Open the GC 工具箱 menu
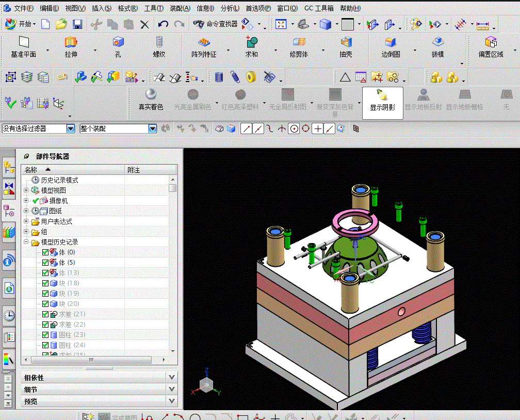The image size is (520, 420). (319, 8)
